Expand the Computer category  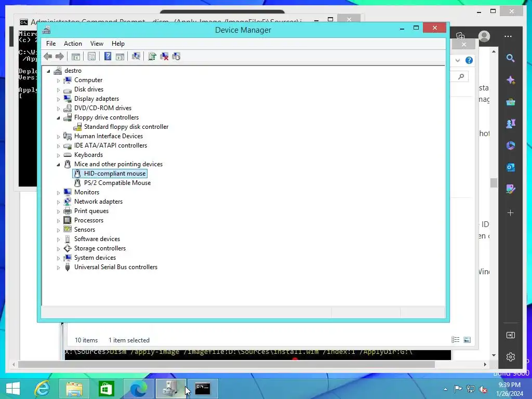(x=58, y=81)
